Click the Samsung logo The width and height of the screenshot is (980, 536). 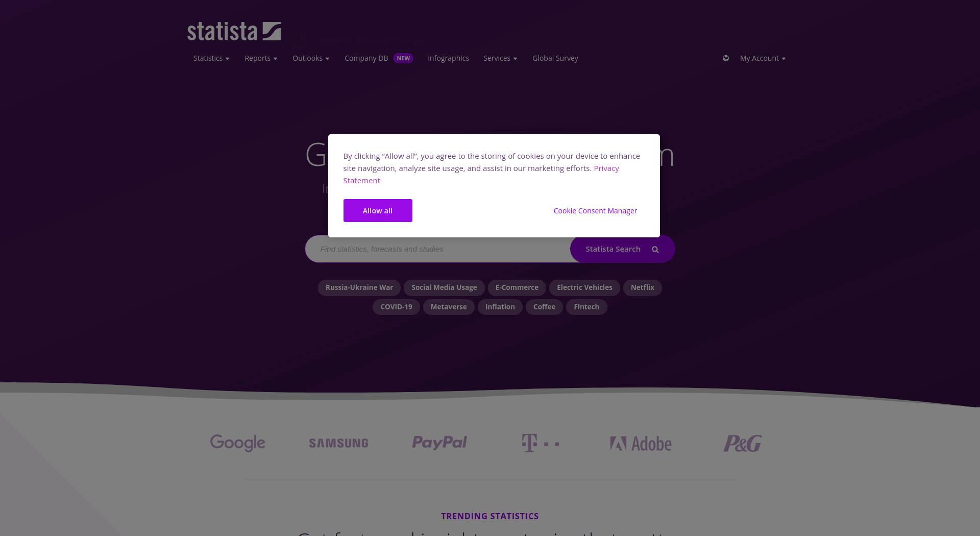(x=338, y=443)
